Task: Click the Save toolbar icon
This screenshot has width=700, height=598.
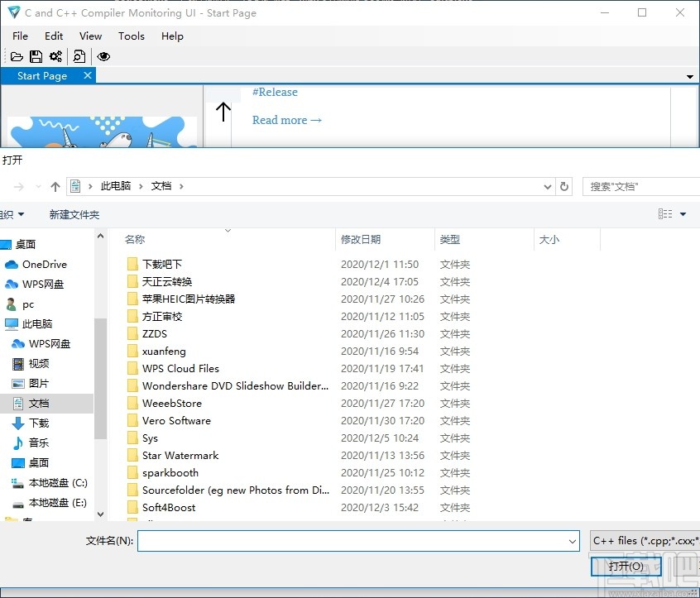Action: (x=36, y=56)
